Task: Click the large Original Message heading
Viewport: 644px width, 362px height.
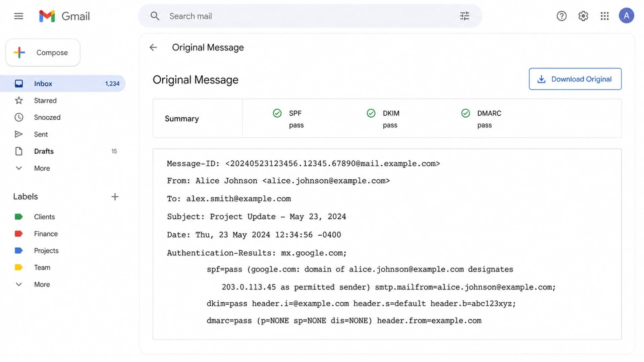Action: (x=196, y=80)
